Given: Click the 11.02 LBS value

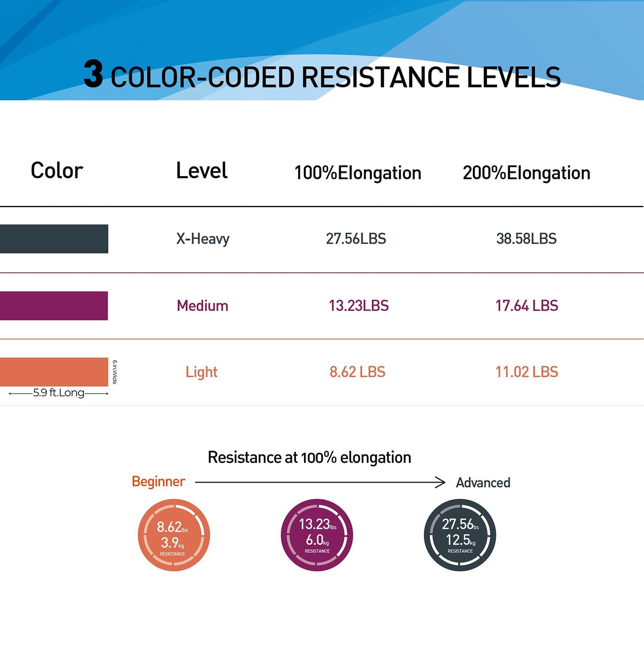Looking at the screenshot, I should coord(526,372).
